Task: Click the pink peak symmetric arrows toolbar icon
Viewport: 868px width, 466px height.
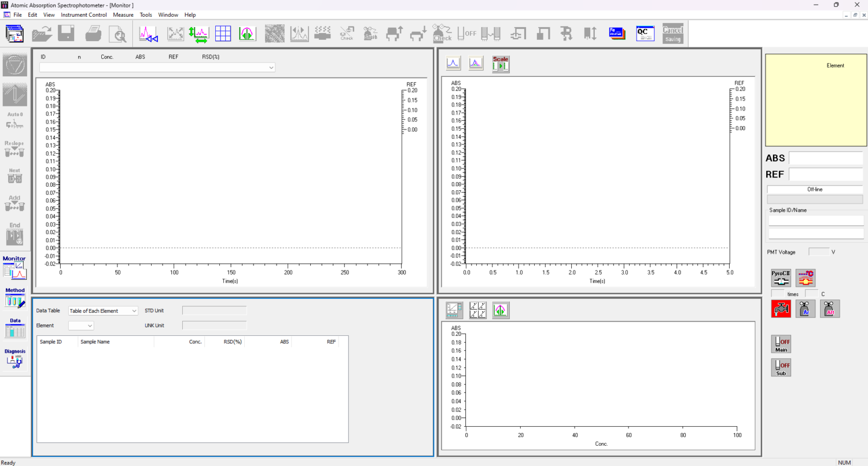Action: click(248, 34)
